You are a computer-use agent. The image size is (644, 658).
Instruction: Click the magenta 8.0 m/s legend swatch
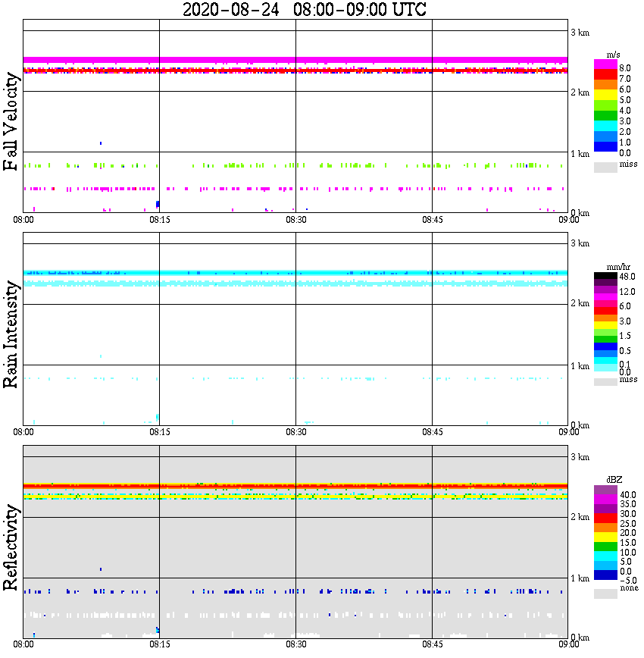605,64
